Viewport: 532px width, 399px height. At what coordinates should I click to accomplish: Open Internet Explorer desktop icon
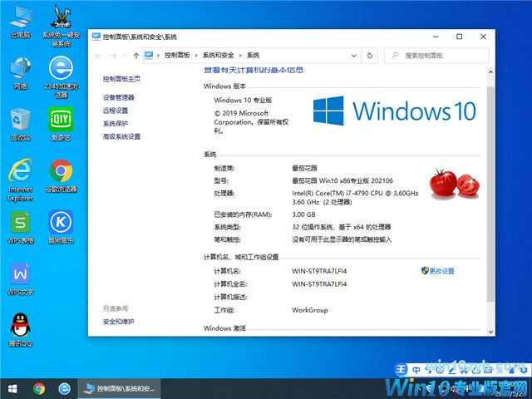pyautogui.click(x=20, y=180)
